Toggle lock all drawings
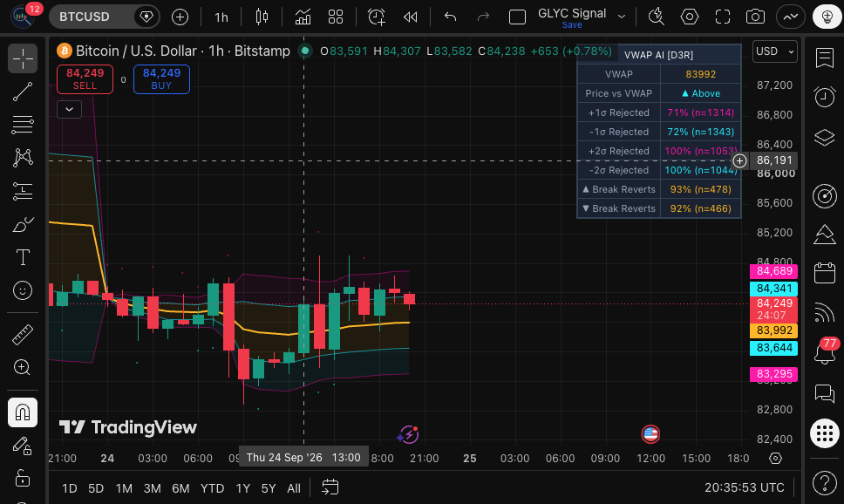Image resolution: width=844 pixels, height=504 pixels. [x=23, y=478]
